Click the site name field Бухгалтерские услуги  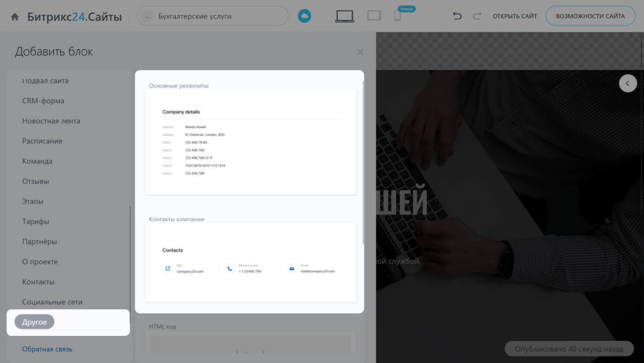[x=213, y=16]
